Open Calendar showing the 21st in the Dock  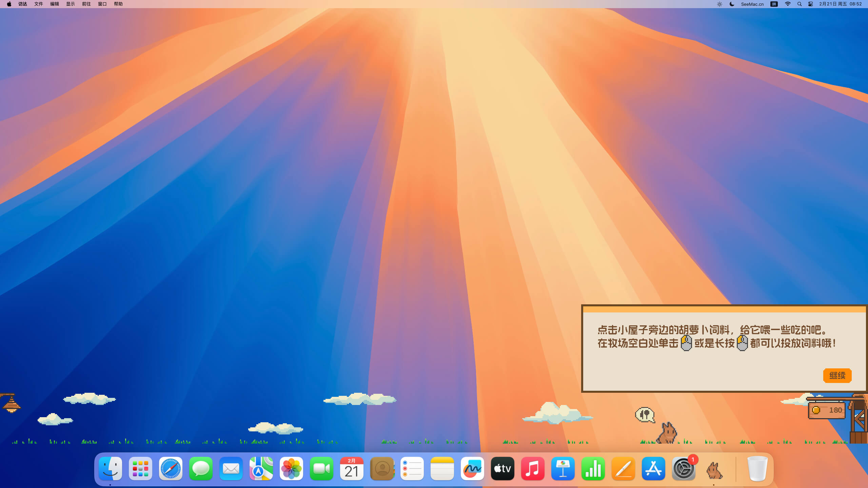pyautogui.click(x=352, y=469)
